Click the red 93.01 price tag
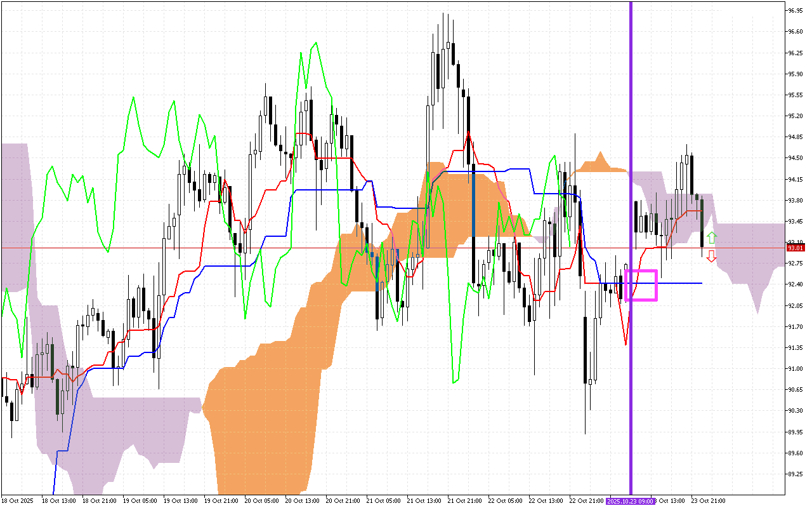The image size is (812, 508). pos(796,248)
